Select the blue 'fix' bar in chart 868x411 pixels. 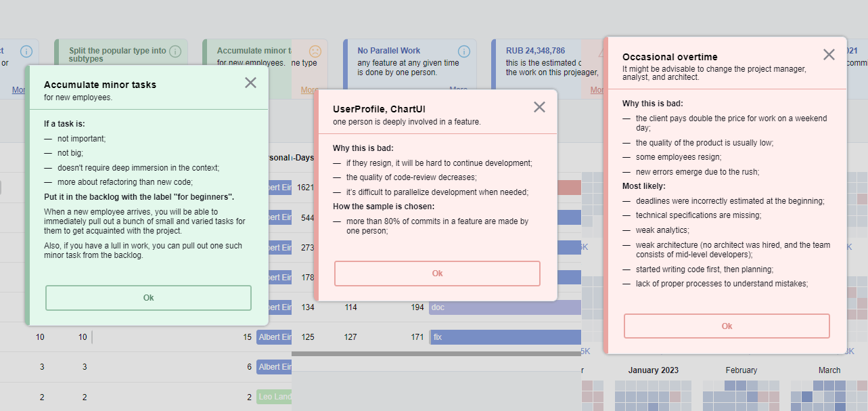(x=505, y=337)
